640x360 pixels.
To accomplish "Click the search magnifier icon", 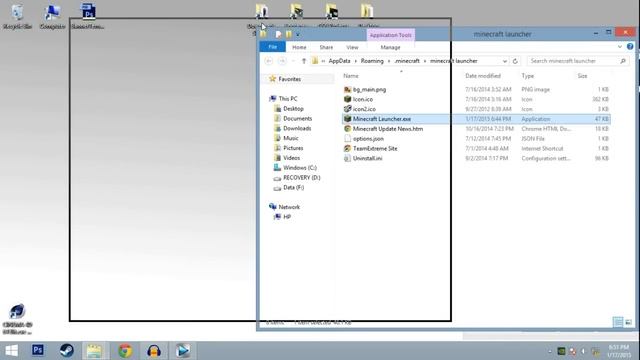I will [x=623, y=61].
